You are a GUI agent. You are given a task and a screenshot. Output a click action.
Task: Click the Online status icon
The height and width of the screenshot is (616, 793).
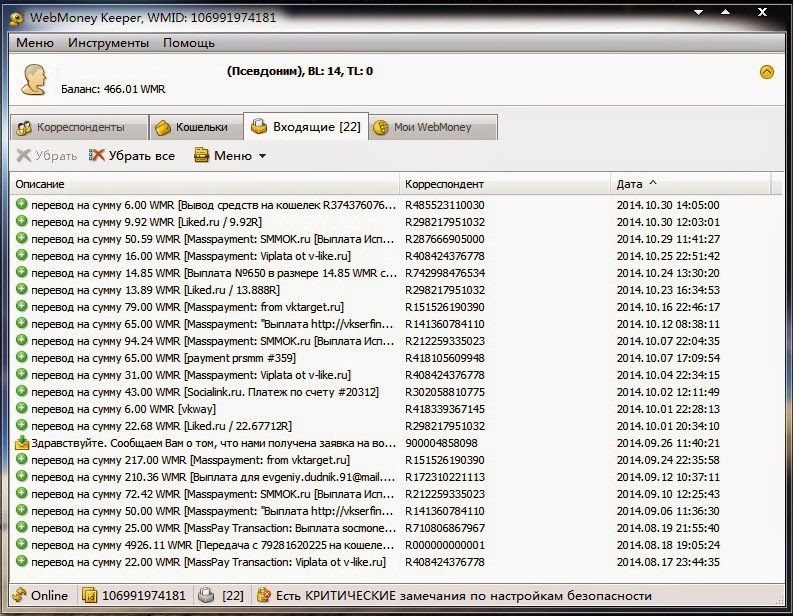[19, 595]
